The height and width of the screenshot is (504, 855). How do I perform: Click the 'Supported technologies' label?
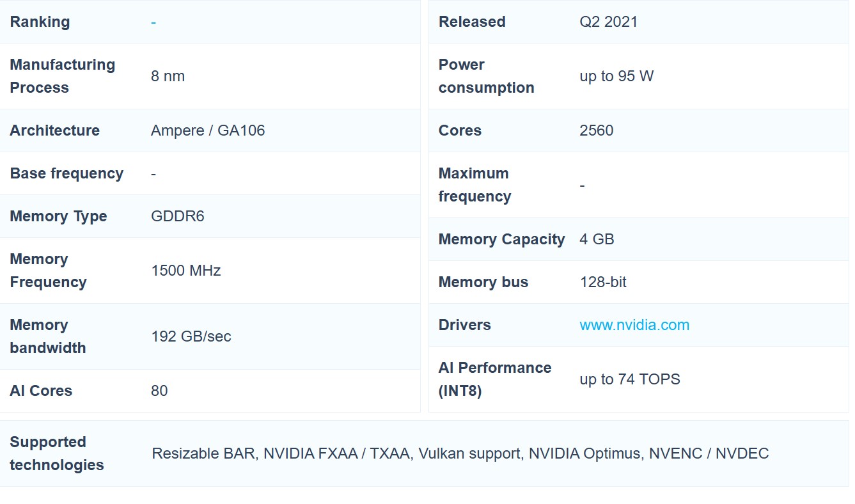pyautogui.click(x=56, y=453)
